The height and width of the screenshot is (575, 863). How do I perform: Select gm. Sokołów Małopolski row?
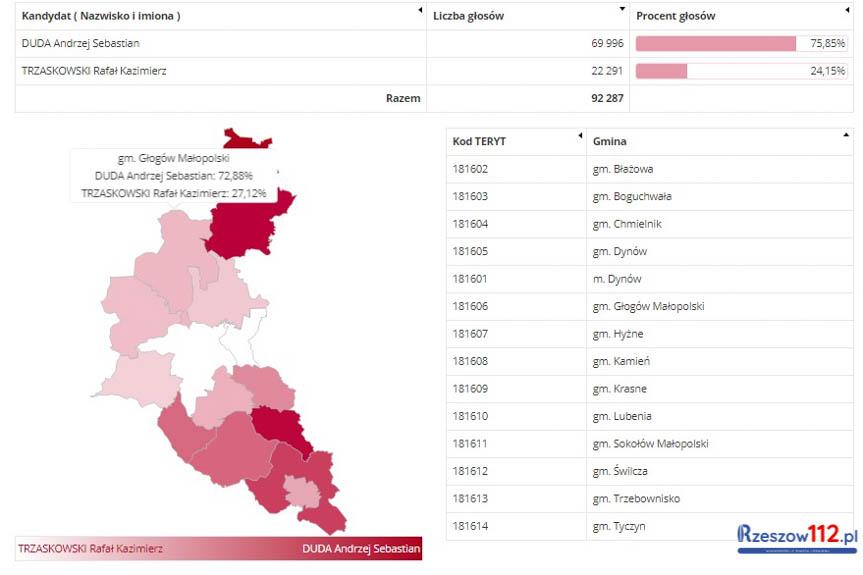[x=650, y=443]
